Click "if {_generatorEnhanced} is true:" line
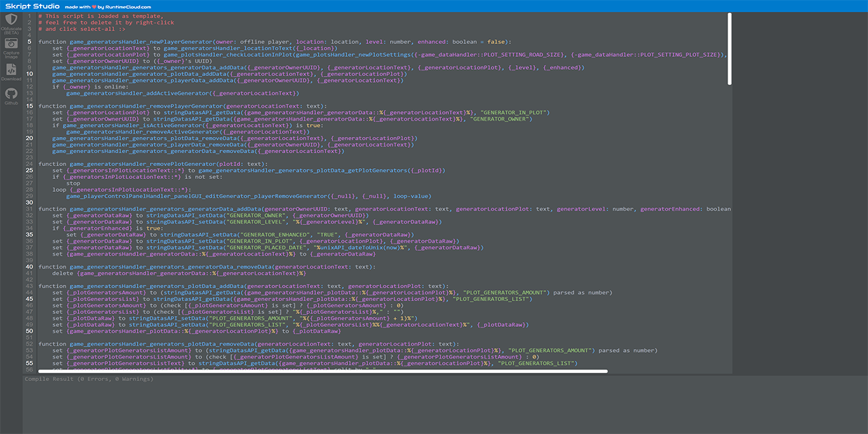 coord(107,229)
